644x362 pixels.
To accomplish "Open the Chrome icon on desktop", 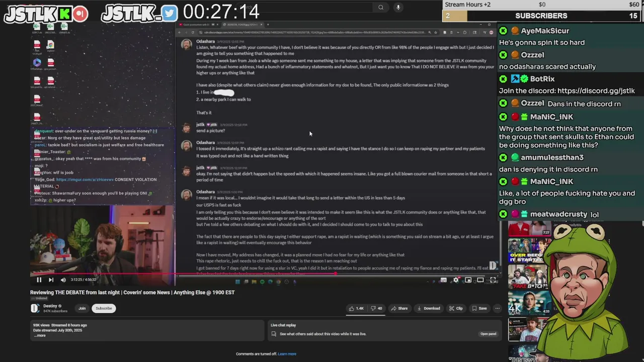I will coord(50,46).
